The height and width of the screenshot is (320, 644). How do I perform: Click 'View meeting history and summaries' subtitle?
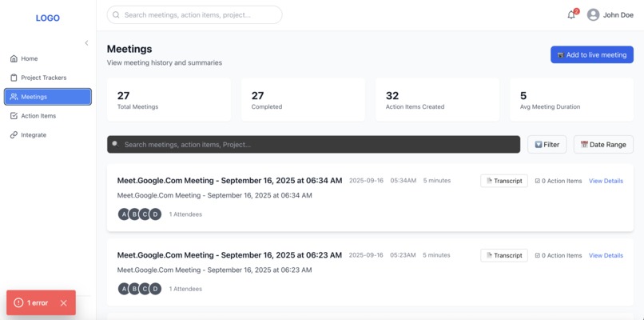[x=165, y=63]
